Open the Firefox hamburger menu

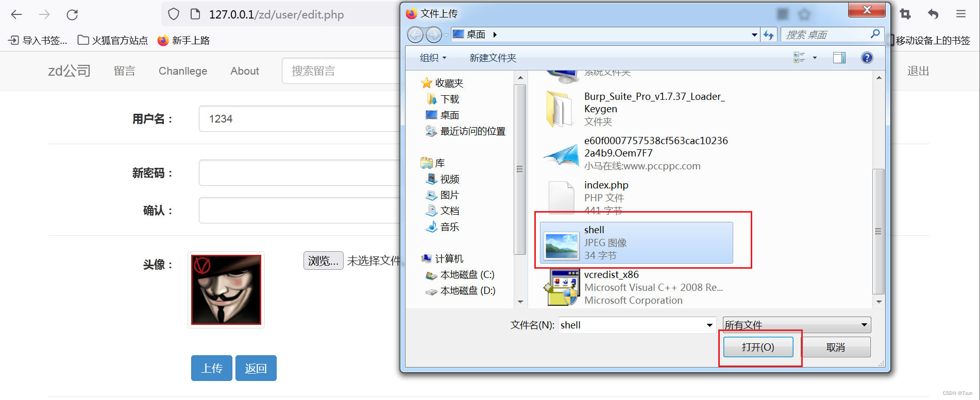click(960, 14)
